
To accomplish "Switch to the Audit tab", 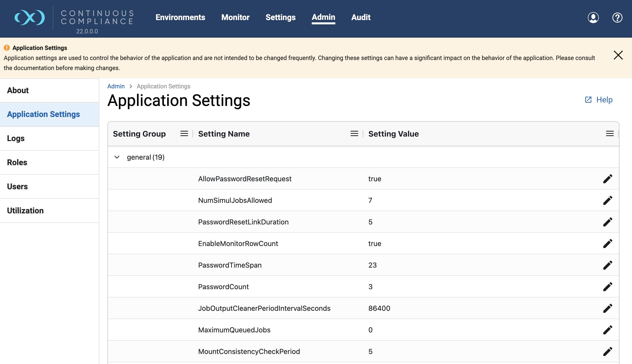I will 361,17.
